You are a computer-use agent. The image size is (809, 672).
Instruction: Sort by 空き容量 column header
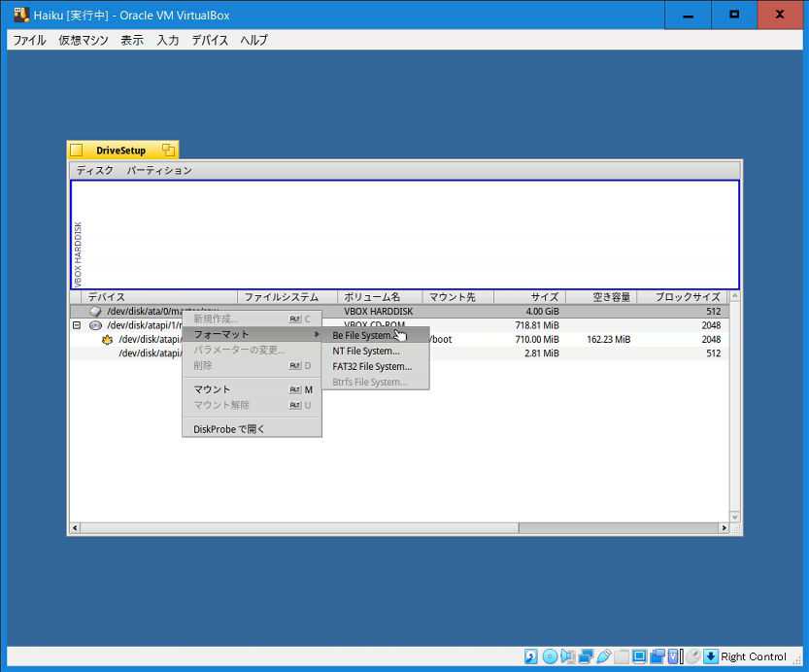601,297
